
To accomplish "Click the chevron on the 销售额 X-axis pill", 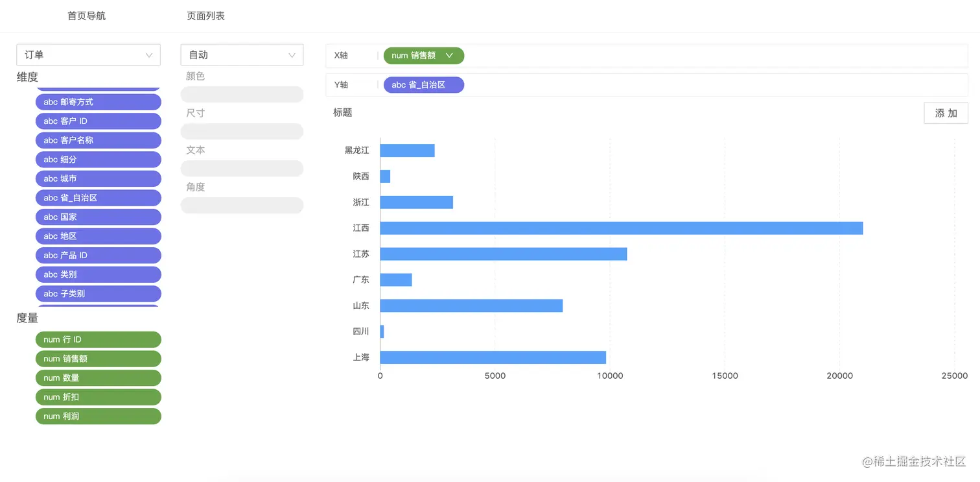I will point(449,56).
